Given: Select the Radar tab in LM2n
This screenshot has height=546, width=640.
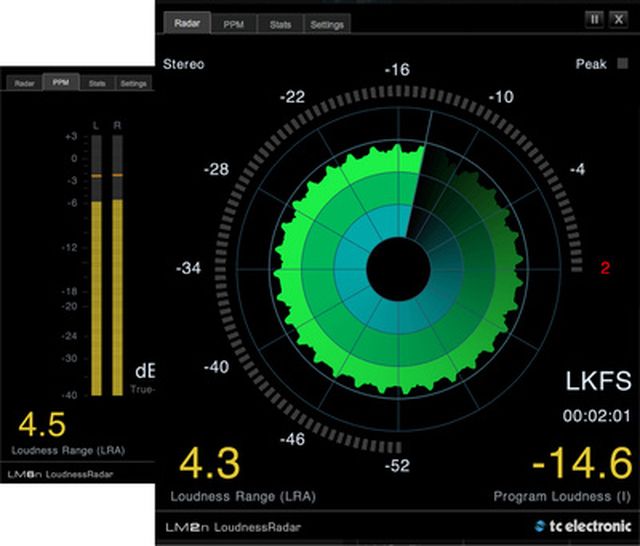Looking at the screenshot, I should [x=187, y=23].
